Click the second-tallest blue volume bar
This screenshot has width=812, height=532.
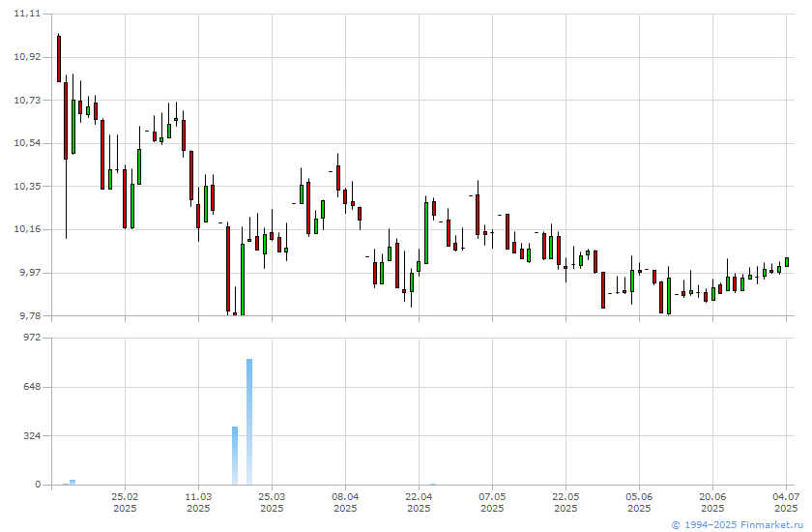pyautogui.click(x=235, y=456)
